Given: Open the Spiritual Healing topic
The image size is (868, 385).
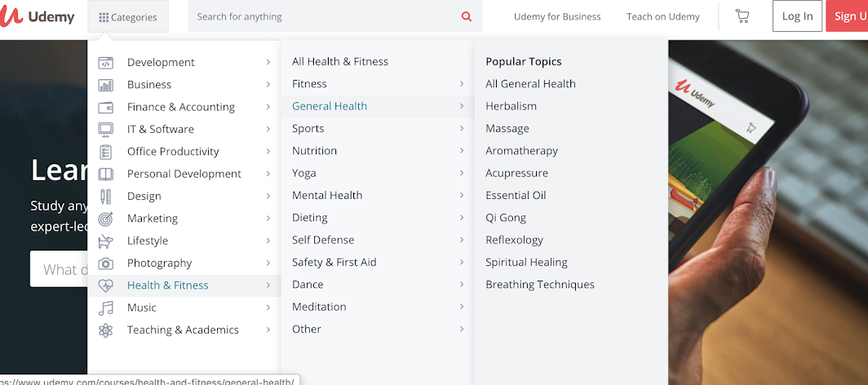Looking at the screenshot, I should 526,262.
